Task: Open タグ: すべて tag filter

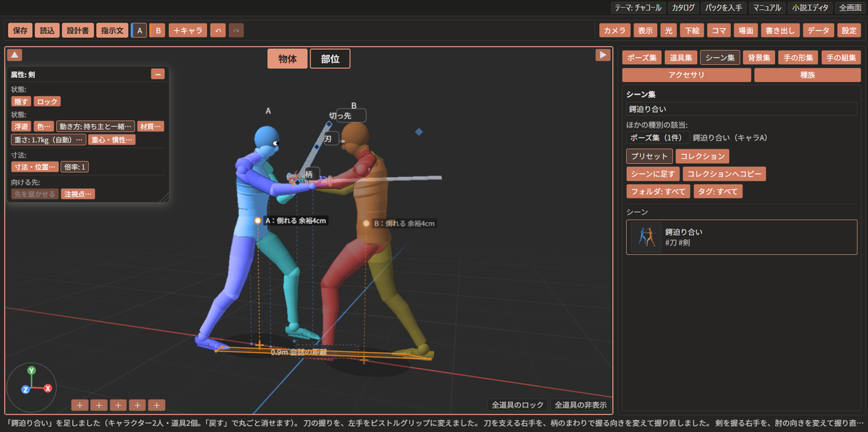Action: [718, 192]
